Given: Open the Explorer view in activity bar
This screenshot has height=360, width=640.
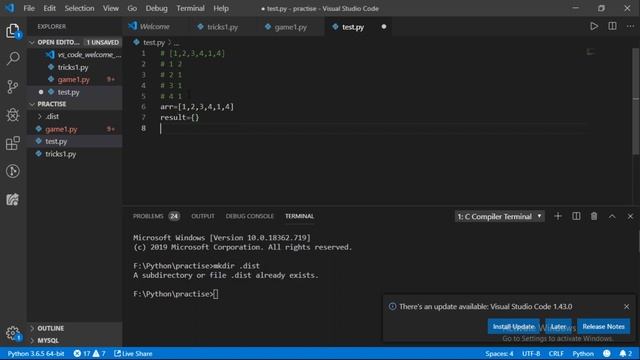Looking at the screenshot, I should (13, 31).
